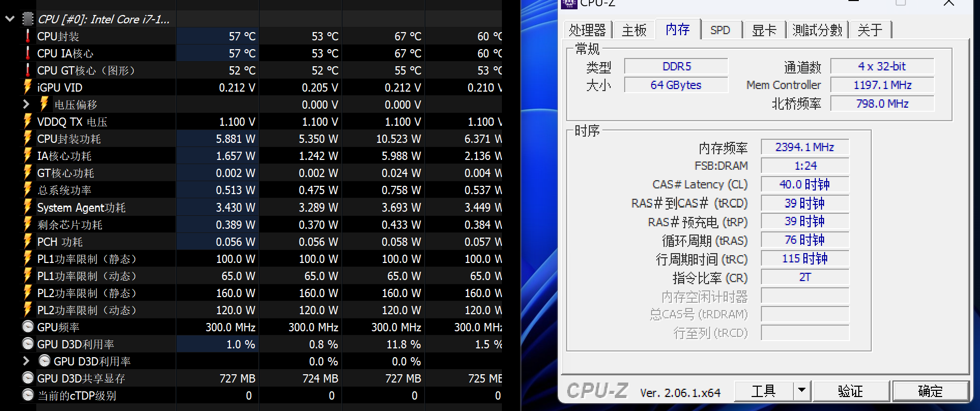This screenshot has height=411, width=980.
Task: Click the icon beside 当前的cTDP级别
Action: pyautogui.click(x=28, y=395)
